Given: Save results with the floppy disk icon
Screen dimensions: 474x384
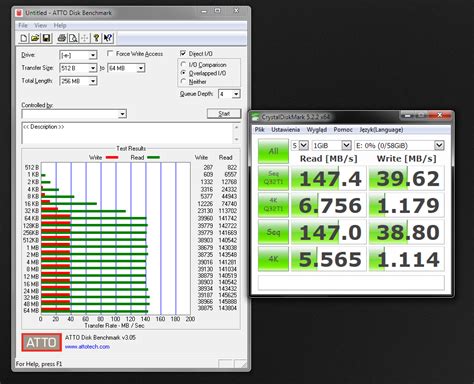Looking at the screenshot, I should point(46,38).
